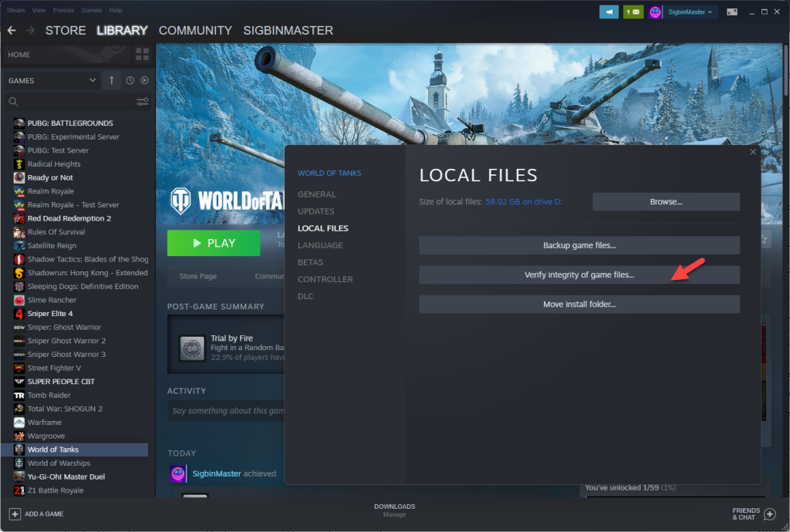The height and width of the screenshot is (532, 790).
Task: Open the SigbinMaster account dropdown
Action: coord(690,12)
